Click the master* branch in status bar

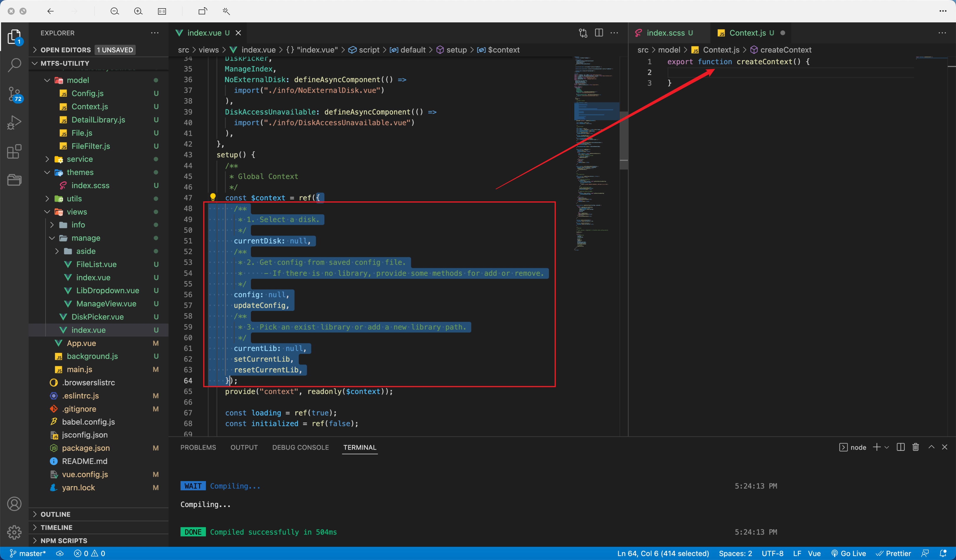pyautogui.click(x=28, y=553)
